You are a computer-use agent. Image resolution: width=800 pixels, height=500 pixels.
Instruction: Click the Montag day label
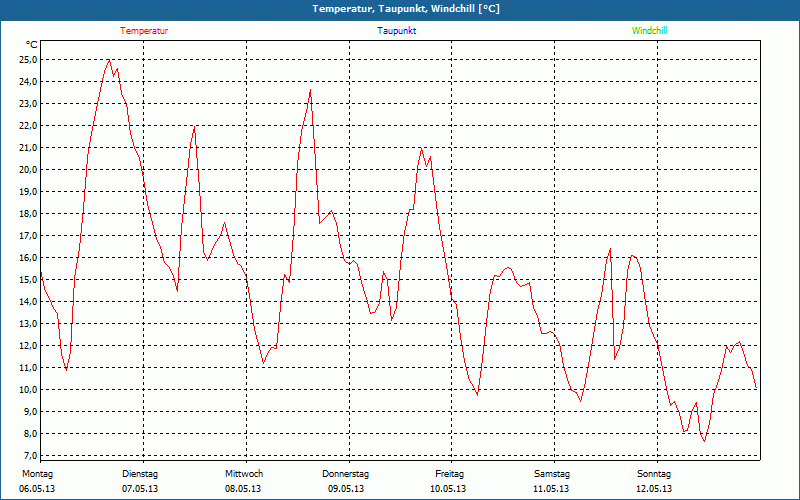(37, 474)
